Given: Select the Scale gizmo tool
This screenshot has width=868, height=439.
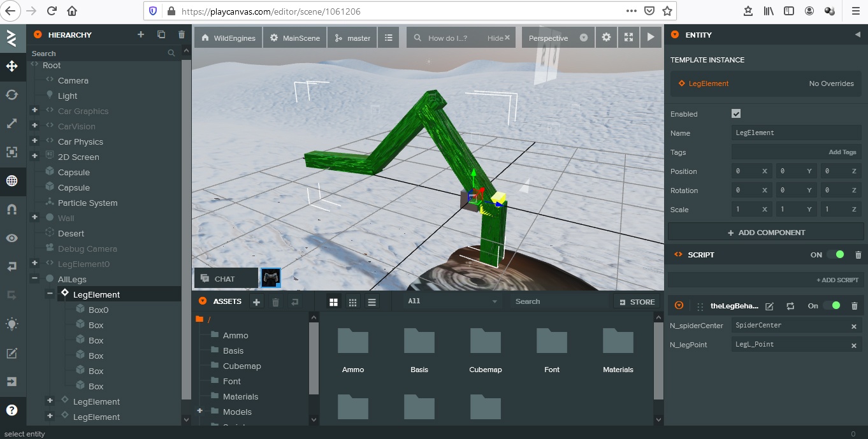Looking at the screenshot, I should pyautogui.click(x=11, y=124).
